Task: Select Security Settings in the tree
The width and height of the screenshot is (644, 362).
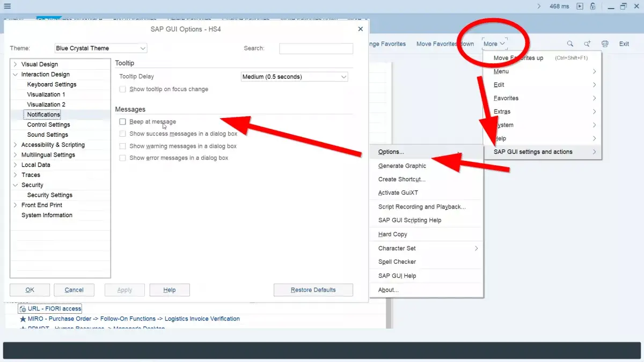Action: 50,195
